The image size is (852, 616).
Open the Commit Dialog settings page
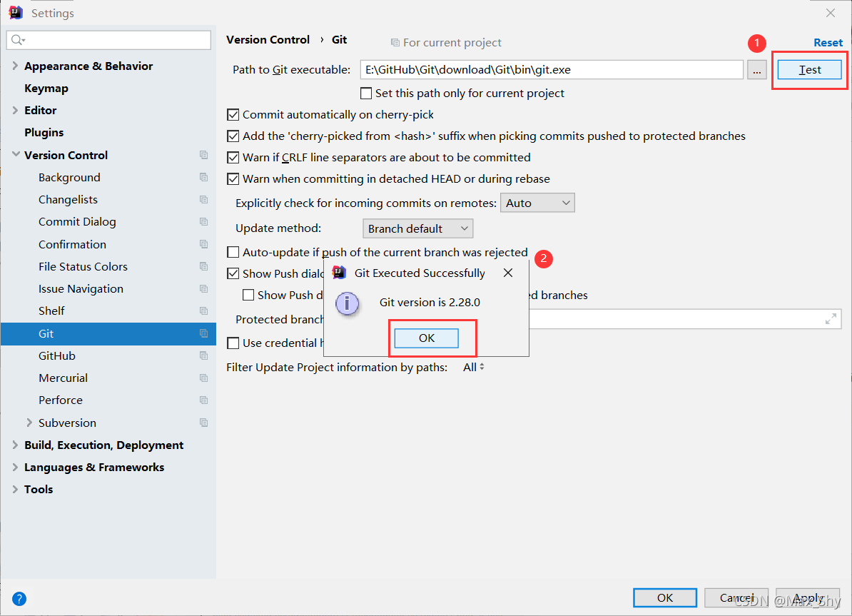pyautogui.click(x=77, y=222)
